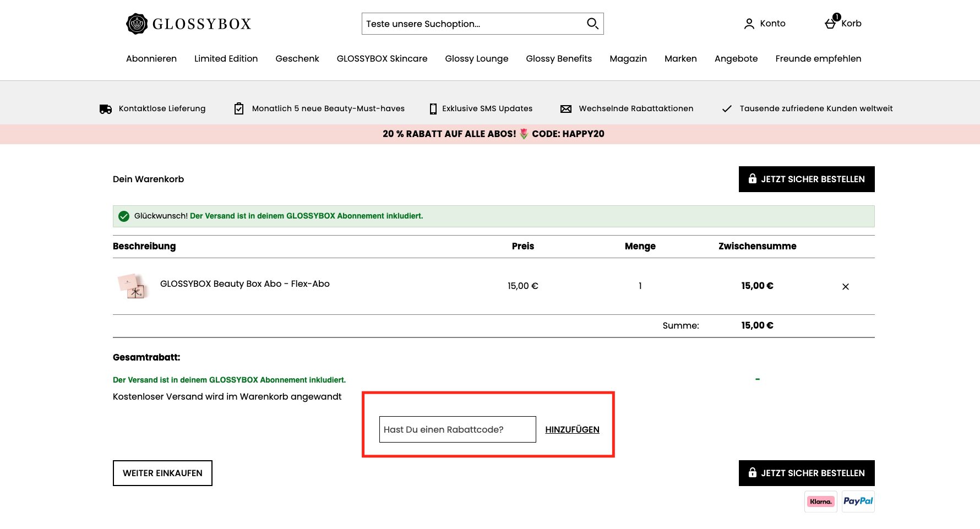Screen dimensions: 980x529
Task: Focus the Rabattcode input field
Action: click(458, 429)
